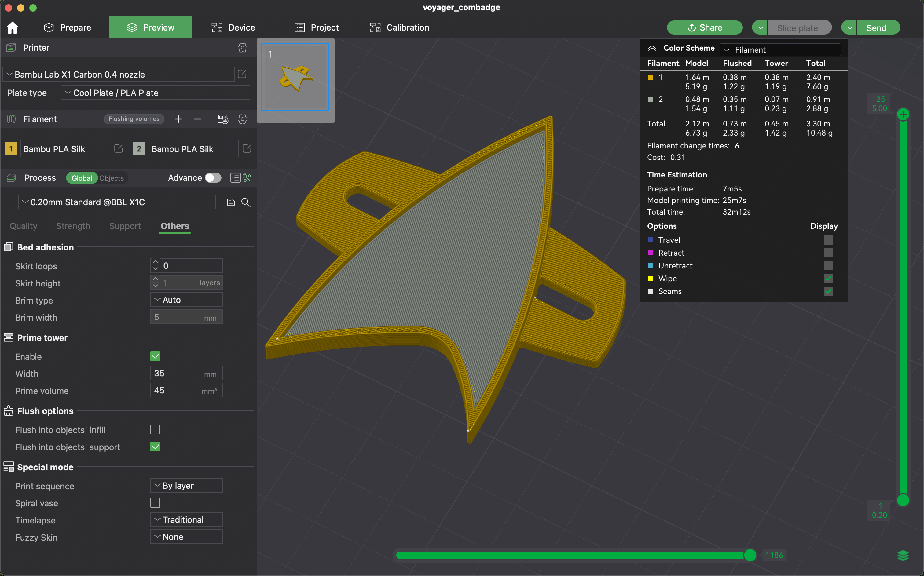Click the layer view icon at bottom right
924x576 pixels.
pyautogui.click(x=903, y=556)
